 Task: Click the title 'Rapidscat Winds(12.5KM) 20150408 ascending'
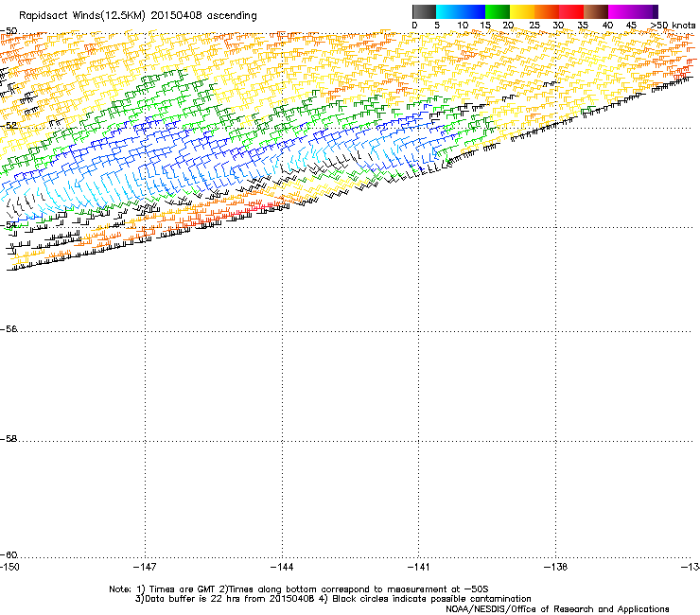pos(138,16)
